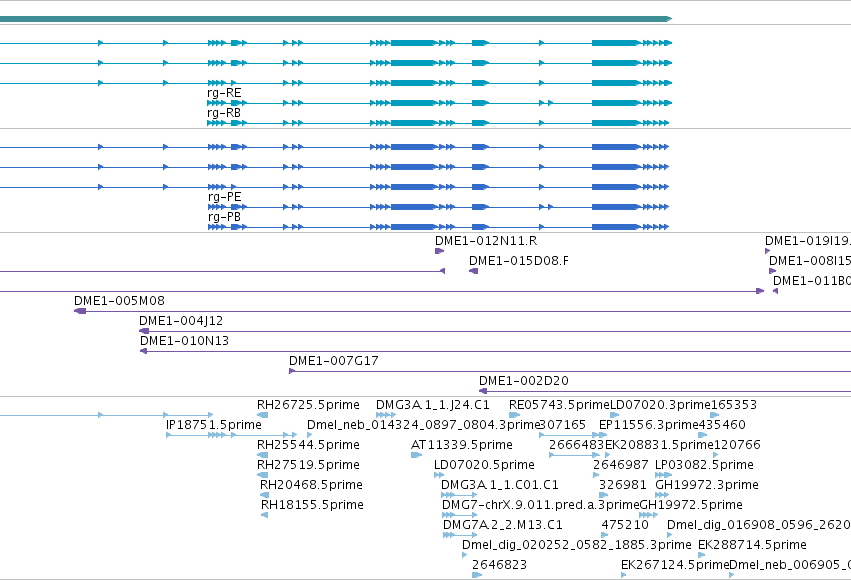
Task: Click the 307165 feature label
Action: point(563,425)
